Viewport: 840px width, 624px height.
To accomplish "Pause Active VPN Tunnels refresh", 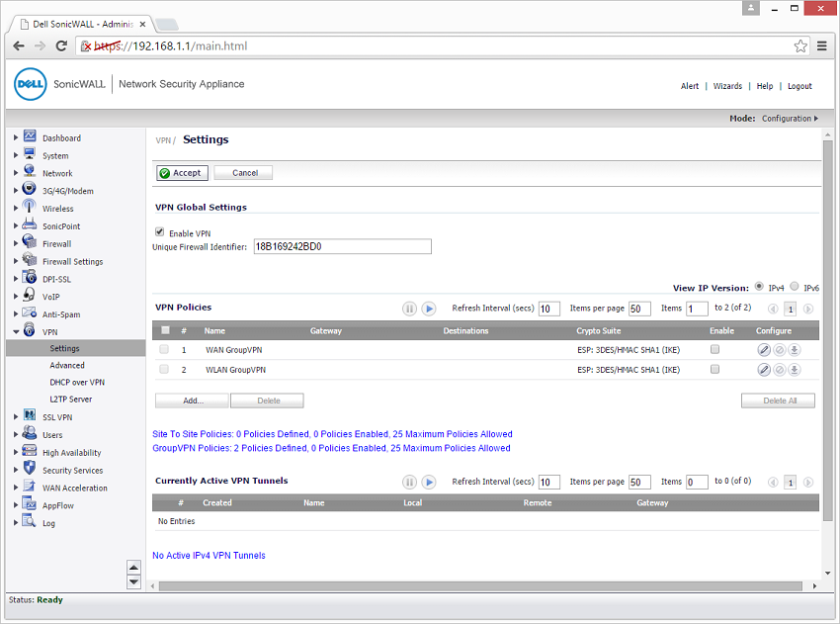I will [409, 483].
